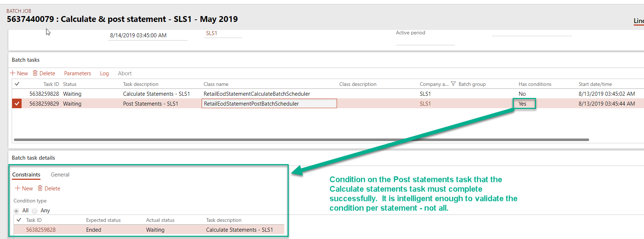Click select-all checkmark in Constraints grid header

click(19, 220)
